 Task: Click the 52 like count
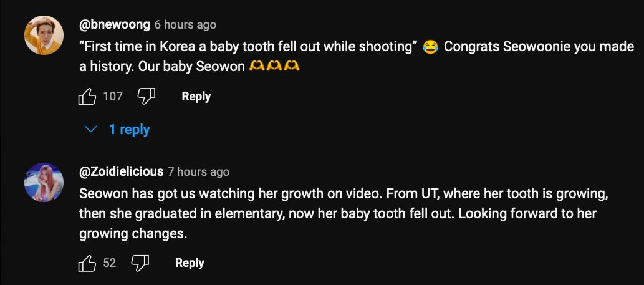point(110,263)
